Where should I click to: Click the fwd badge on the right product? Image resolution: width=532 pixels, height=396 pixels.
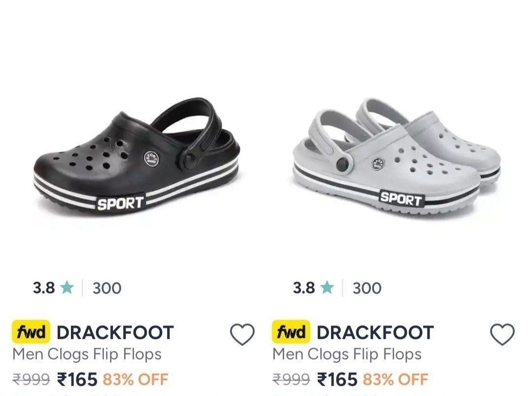point(291,332)
